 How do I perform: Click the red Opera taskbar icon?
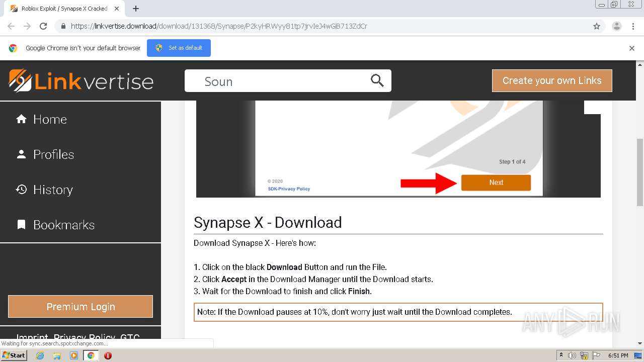tap(108, 355)
